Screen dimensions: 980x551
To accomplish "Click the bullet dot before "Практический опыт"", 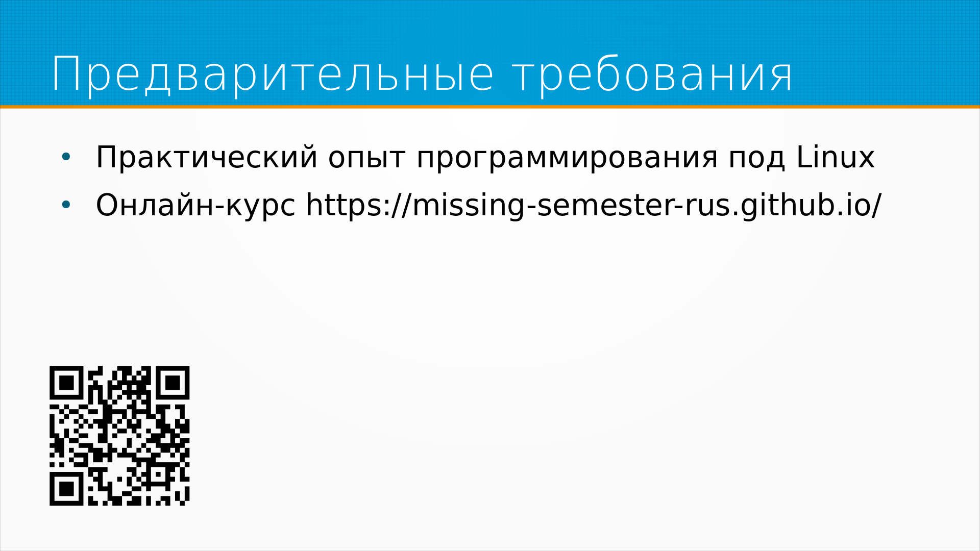I will 66,157.
